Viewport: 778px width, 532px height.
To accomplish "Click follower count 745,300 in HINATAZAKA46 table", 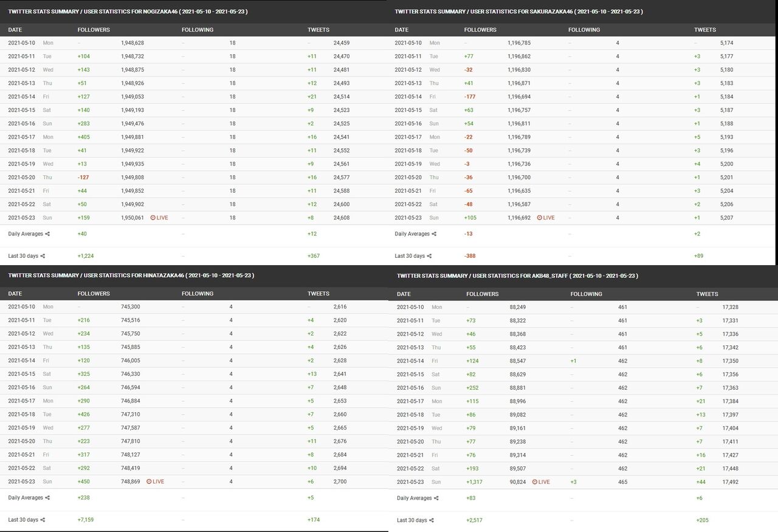I will coord(131,307).
